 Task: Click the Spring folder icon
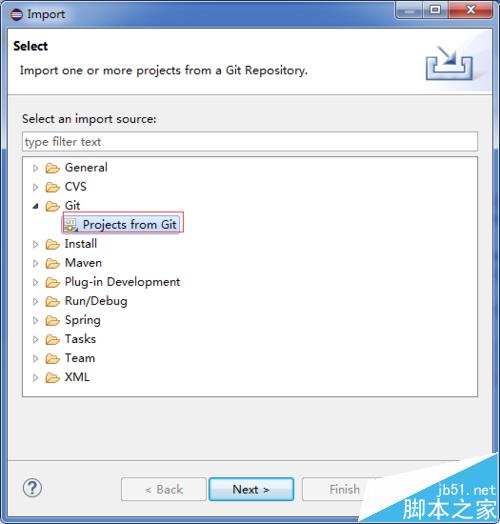click(52, 320)
